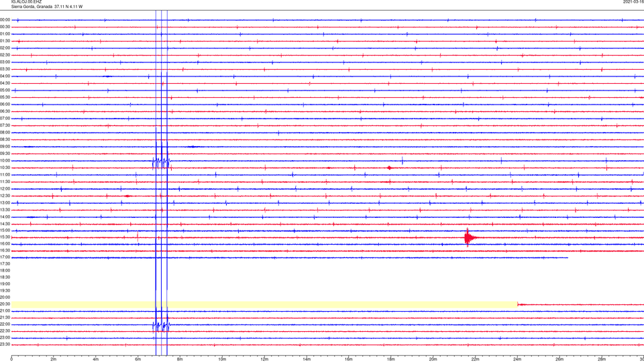Click the 26m tick on time axis
The image size is (644, 362).
559,359
